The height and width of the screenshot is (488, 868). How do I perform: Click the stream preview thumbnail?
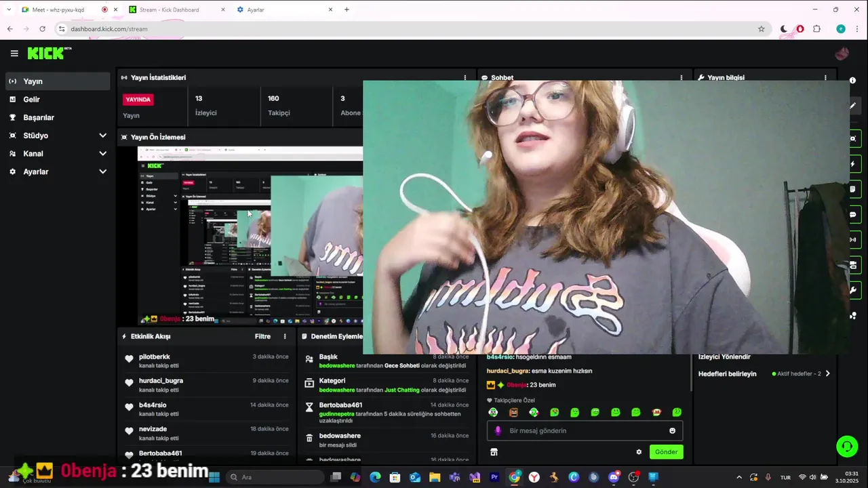(x=250, y=235)
